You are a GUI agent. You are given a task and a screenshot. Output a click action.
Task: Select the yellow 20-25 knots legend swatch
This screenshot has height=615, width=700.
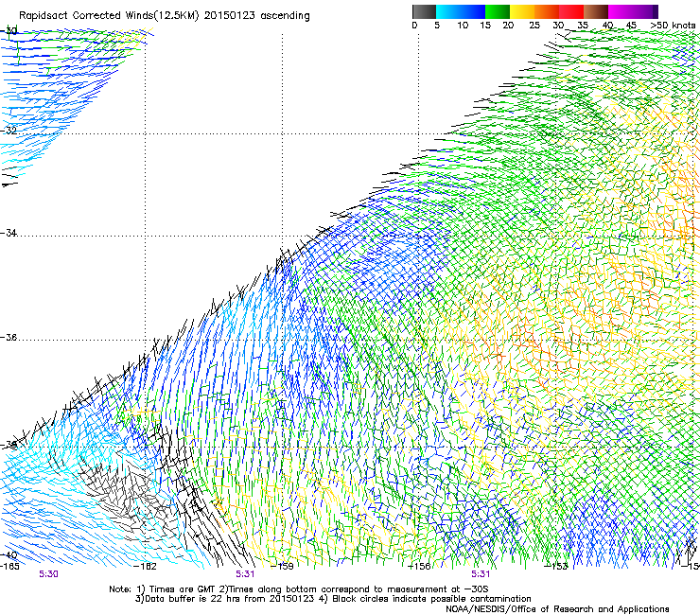pyautogui.click(x=522, y=11)
